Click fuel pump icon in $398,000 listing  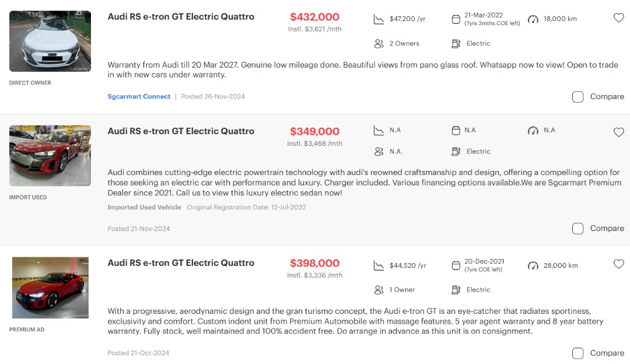(456, 290)
